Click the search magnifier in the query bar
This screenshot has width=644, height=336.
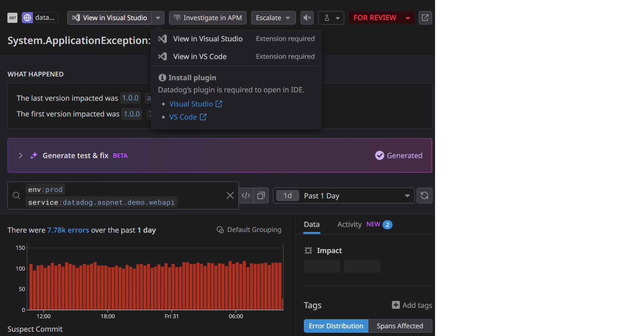16,195
